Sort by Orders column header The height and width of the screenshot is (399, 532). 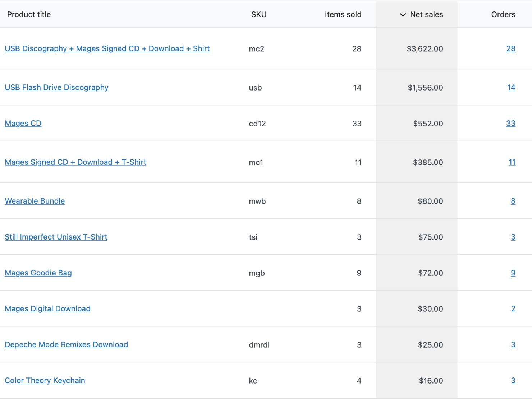pos(503,15)
